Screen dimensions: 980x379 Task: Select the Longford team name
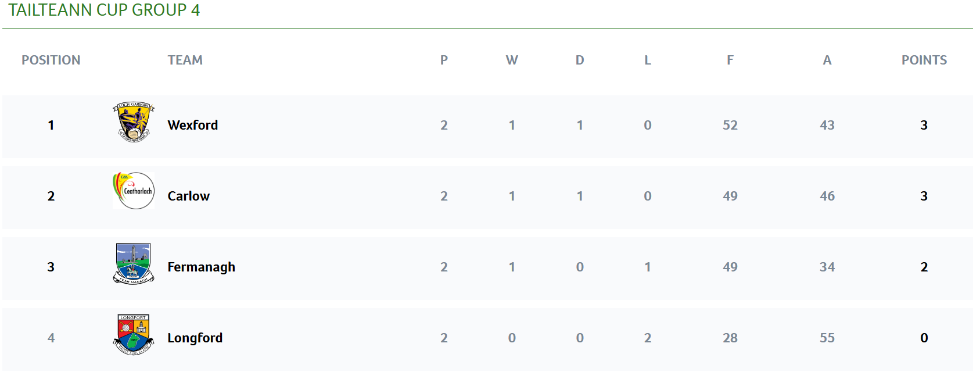(195, 338)
